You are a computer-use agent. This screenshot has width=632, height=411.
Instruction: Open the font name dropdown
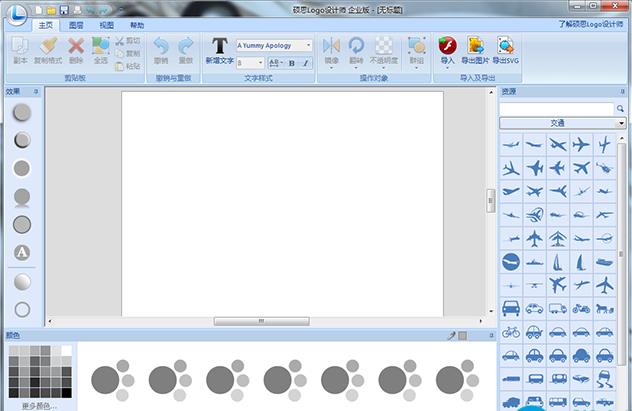(308, 46)
